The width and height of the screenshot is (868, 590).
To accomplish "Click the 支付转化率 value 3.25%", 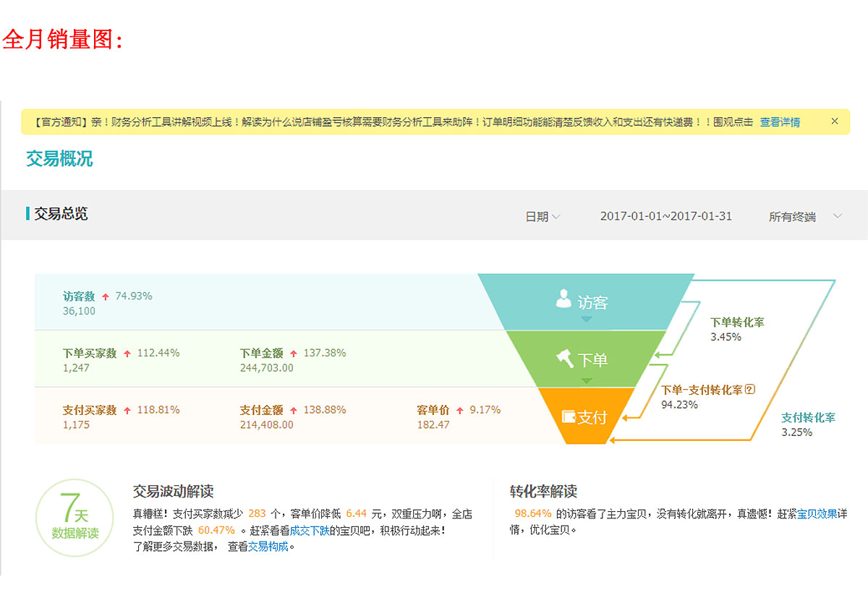I will (x=797, y=432).
